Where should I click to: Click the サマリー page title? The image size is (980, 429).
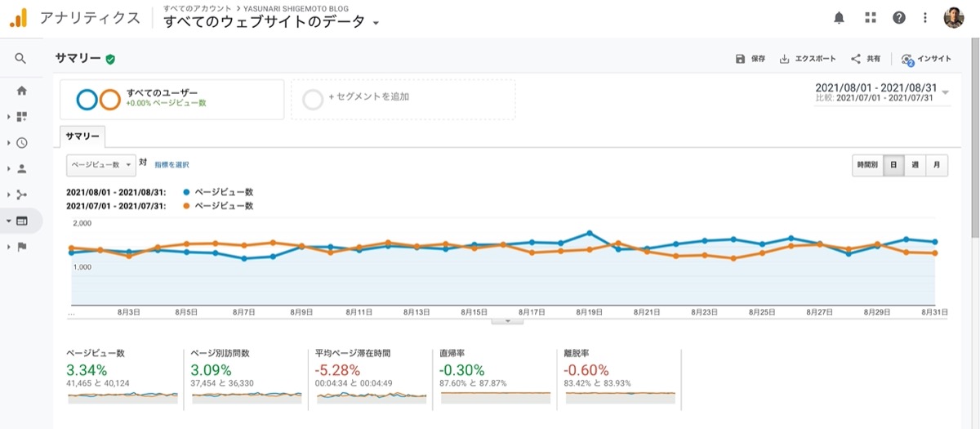tap(78, 59)
